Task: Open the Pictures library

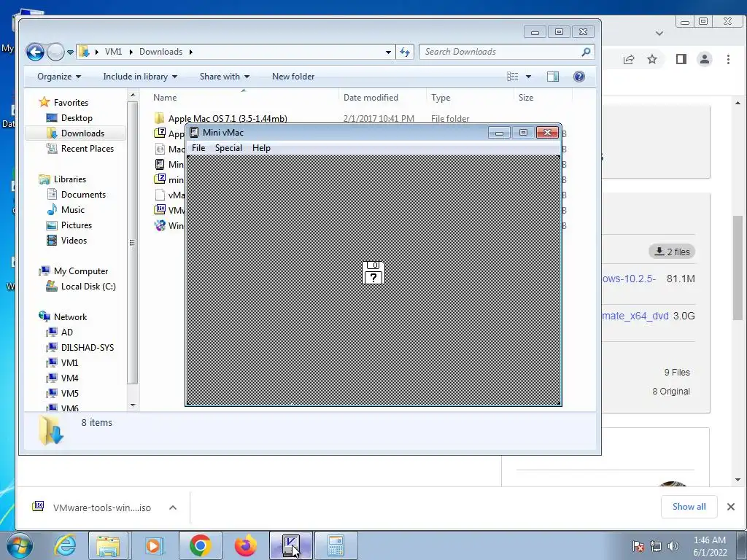Action: pos(76,225)
